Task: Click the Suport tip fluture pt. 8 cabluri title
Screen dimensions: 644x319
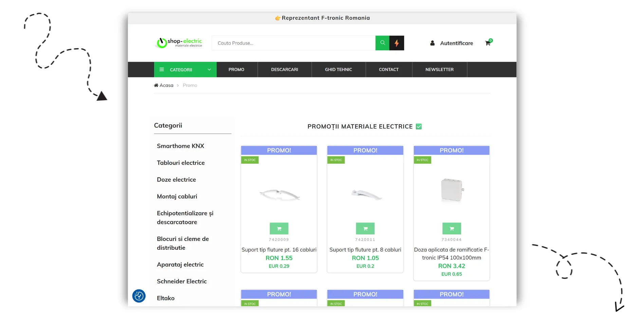Action: point(365,250)
